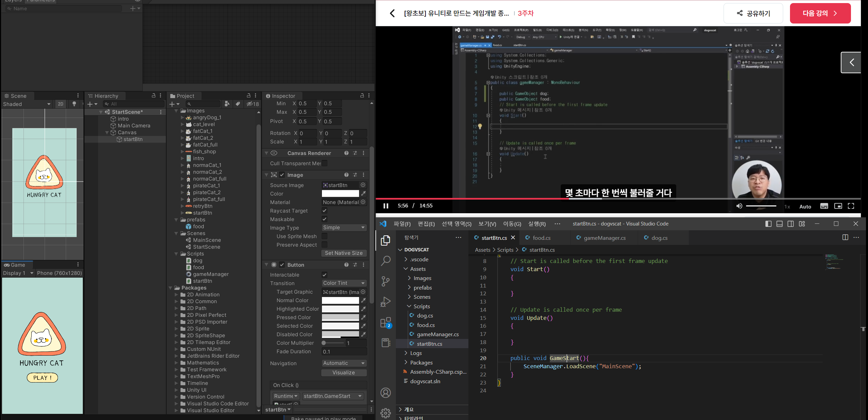Collapse the Canvas object in Hierarchy
The image size is (868, 420).
(x=107, y=133)
